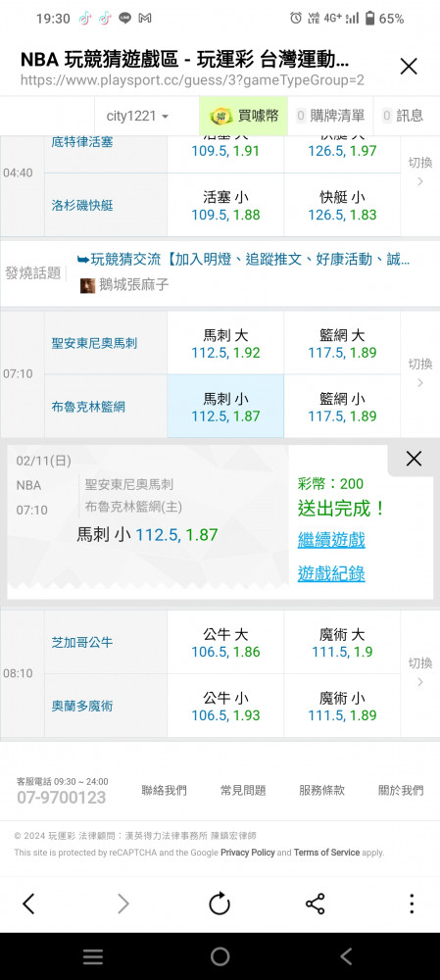Open the 訊息 messages tab
Image resolution: width=440 pixels, height=980 pixels.
tap(403, 116)
